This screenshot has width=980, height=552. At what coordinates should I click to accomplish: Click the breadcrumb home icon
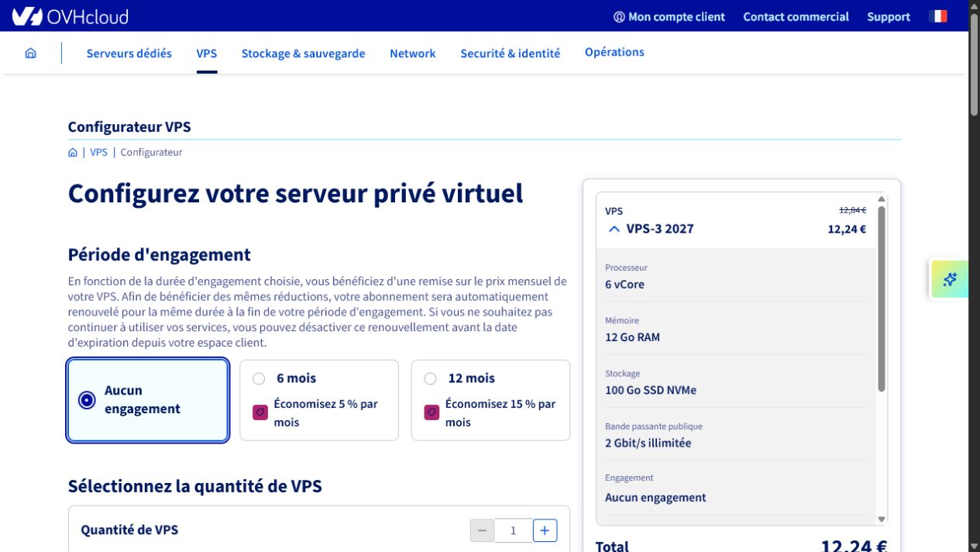[x=73, y=153]
